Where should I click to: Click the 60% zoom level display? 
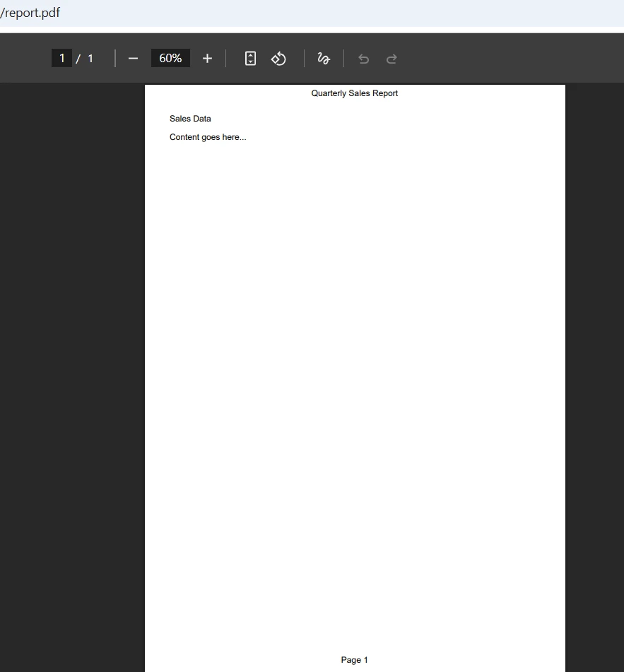pyautogui.click(x=170, y=58)
